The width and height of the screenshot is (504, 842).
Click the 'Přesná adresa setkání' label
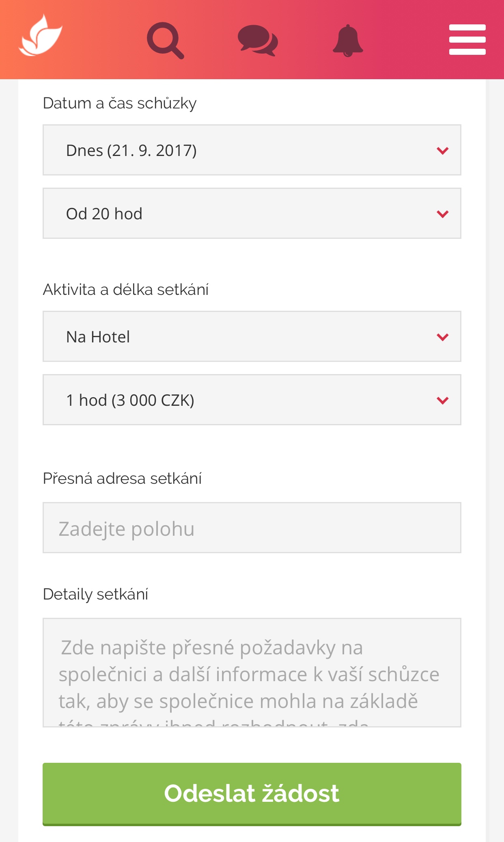pyautogui.click(x=122, y=478)
